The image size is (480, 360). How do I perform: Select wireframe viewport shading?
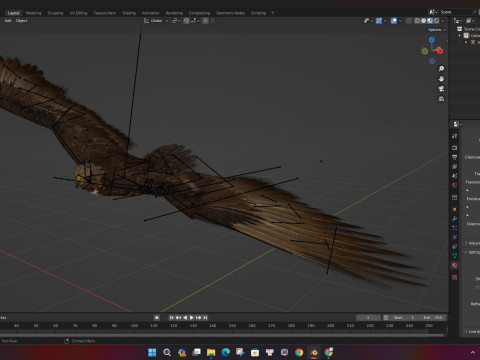coord(417,21)
